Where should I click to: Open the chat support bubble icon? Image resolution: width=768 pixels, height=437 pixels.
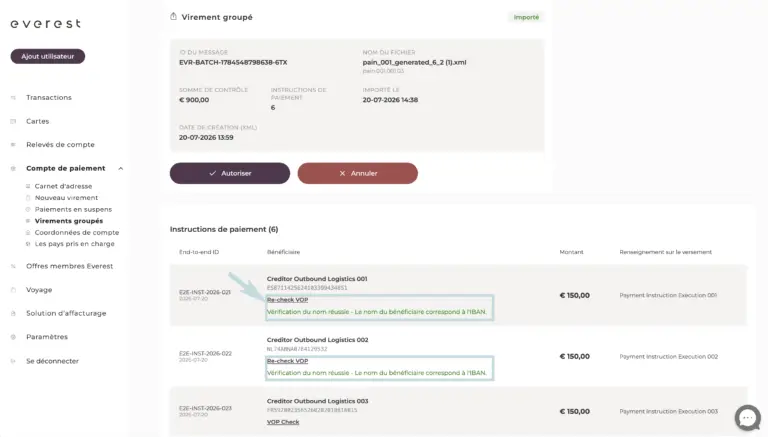pos(747,418)
